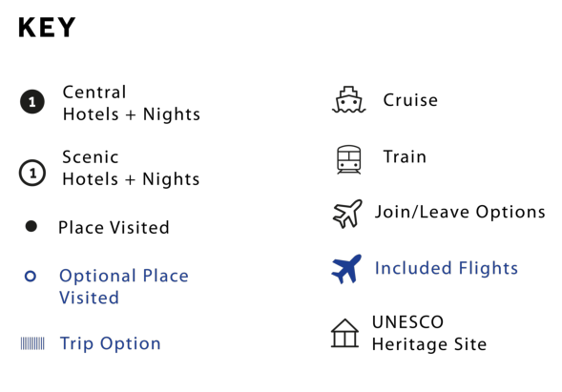562x392 pixels.
Task: Click the Place Visited text
Action: click(x=114, y=228)
